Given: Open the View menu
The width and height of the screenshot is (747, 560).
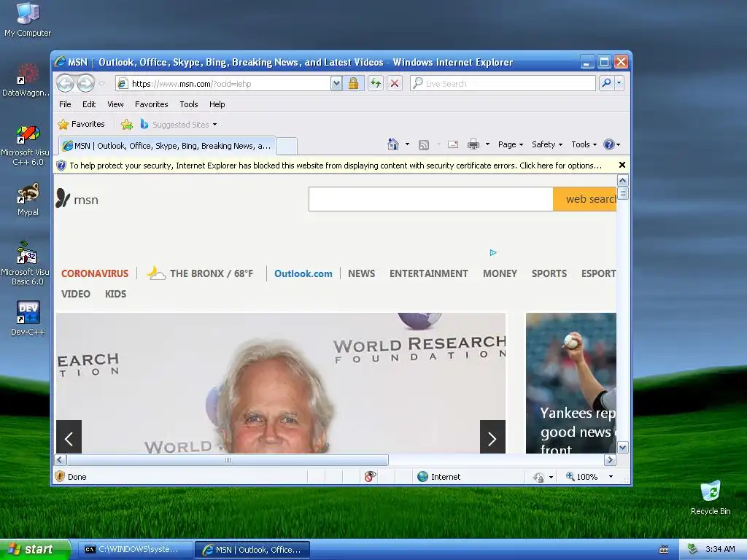Looking at the screenshot, I should point(115,104).
